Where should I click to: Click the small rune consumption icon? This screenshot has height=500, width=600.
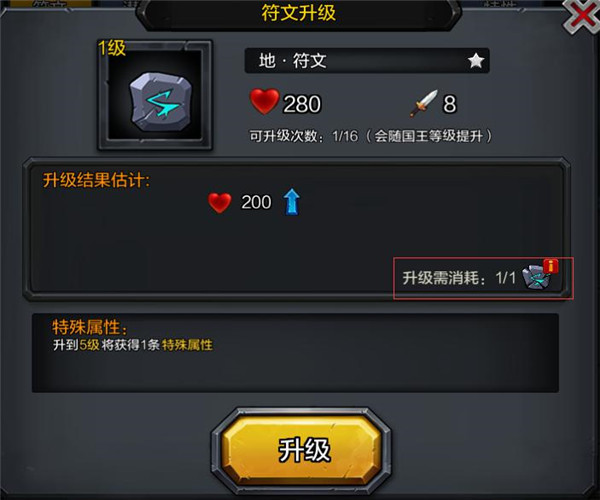pyautogui.click(x=537, y=277)
